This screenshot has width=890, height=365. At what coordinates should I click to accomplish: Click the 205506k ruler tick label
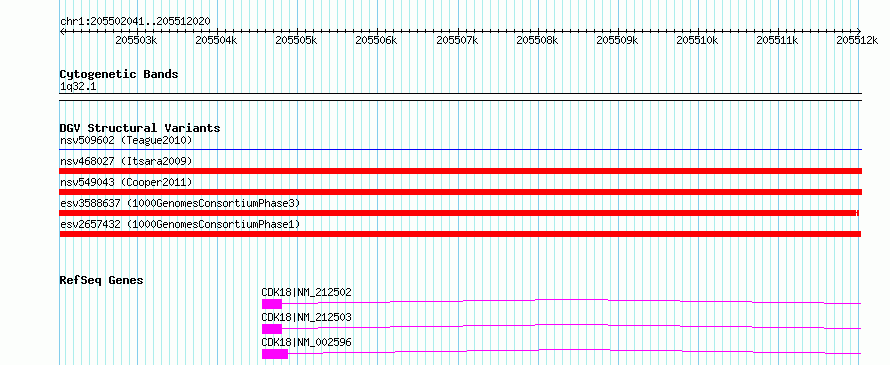[377, 40]
